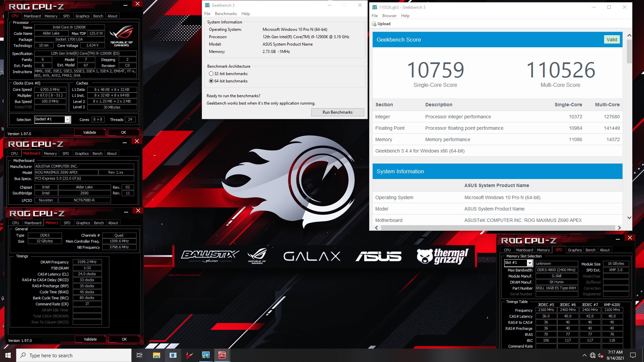This screenshot has height=362, width=644.
Task: Close the CPU-Z Mainboard window
Action: pos(137,141)
